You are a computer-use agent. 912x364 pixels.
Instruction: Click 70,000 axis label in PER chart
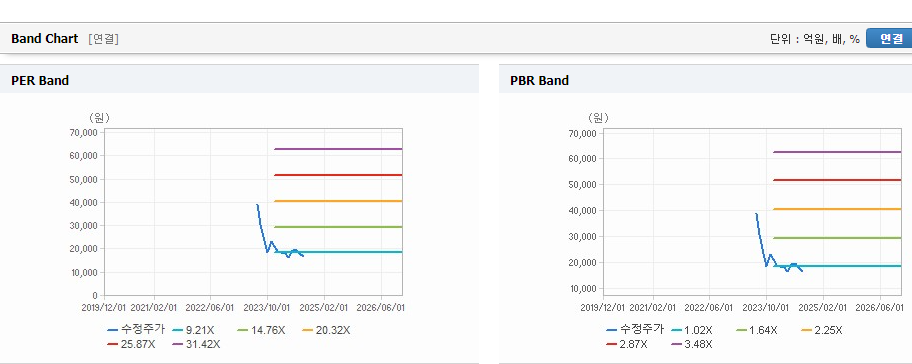tap(84, 133)
